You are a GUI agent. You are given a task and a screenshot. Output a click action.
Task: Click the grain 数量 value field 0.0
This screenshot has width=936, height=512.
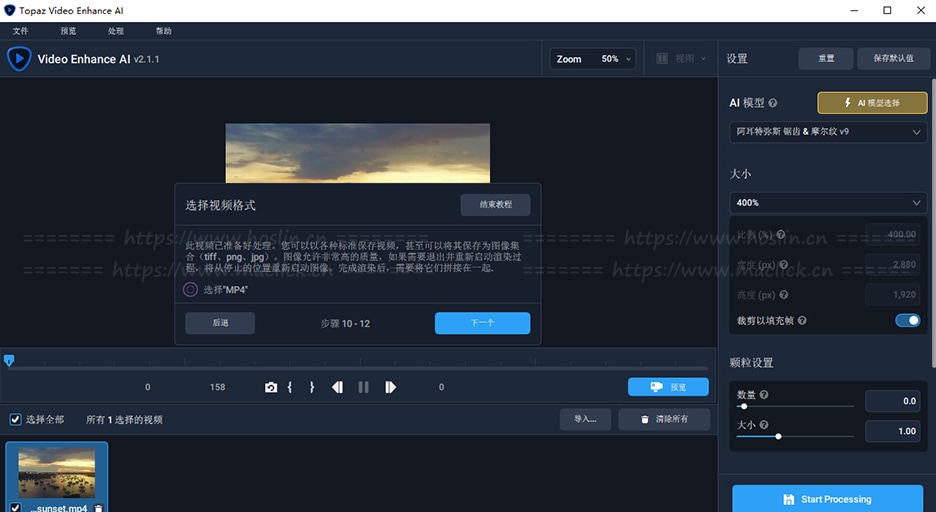(x=892, y=401)
